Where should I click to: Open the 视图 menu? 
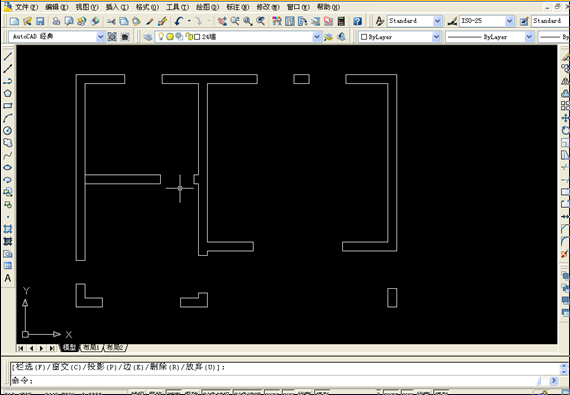tap(87, 7)
